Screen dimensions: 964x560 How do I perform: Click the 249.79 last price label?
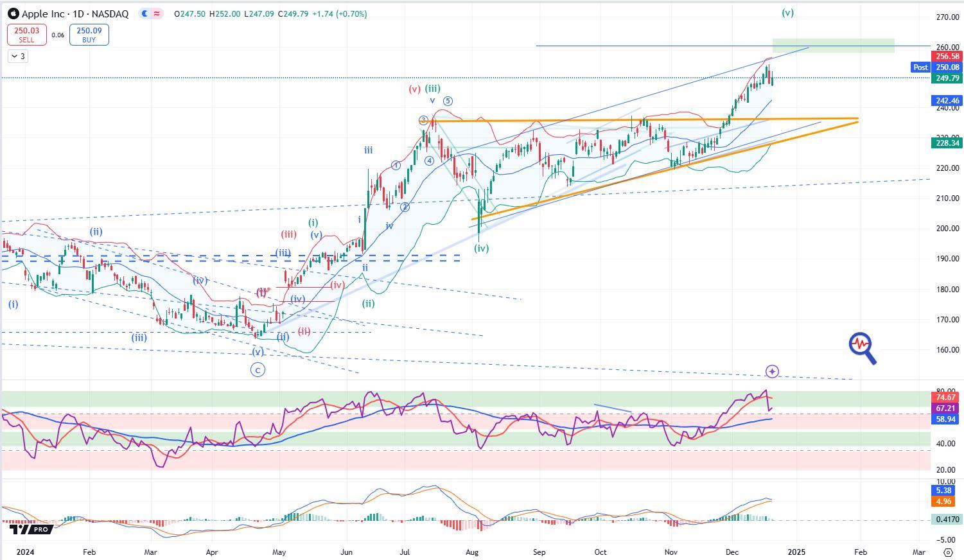[947, 78]
